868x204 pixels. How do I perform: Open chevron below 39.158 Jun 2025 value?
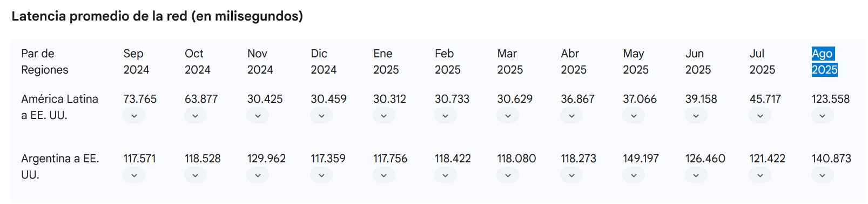coord(696,116)
